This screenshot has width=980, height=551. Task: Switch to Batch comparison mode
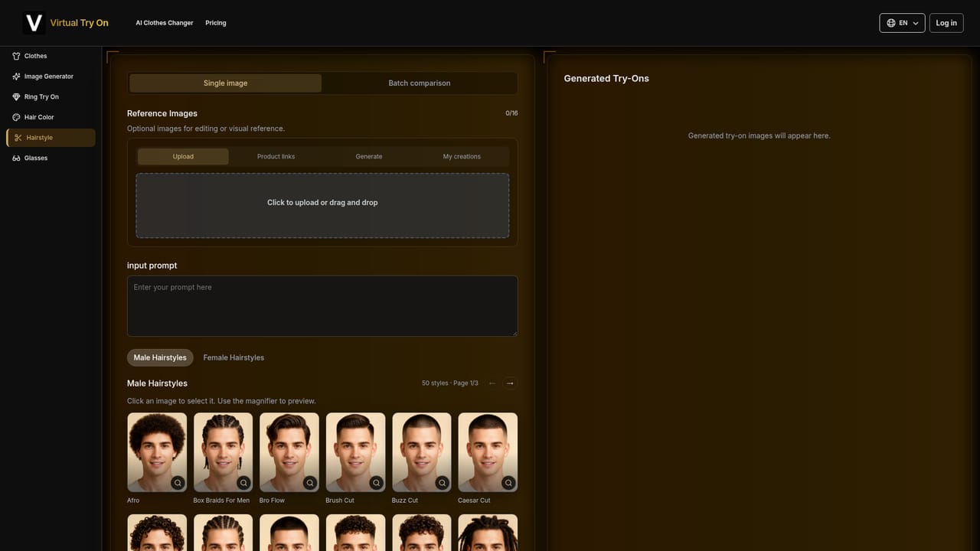[x=420, y=83]
